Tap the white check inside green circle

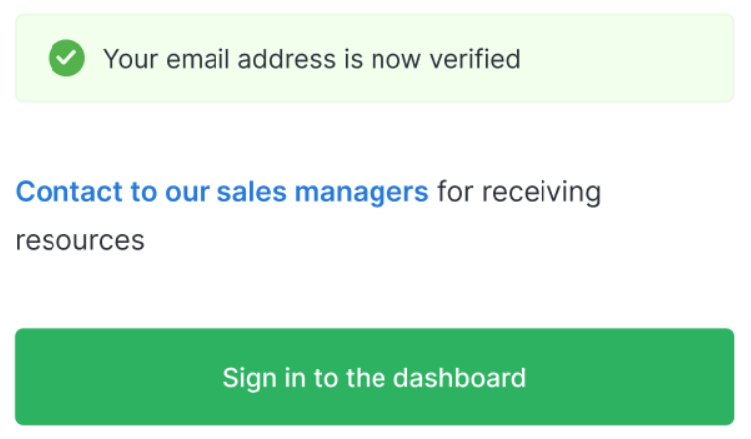[x=67, y=58]
